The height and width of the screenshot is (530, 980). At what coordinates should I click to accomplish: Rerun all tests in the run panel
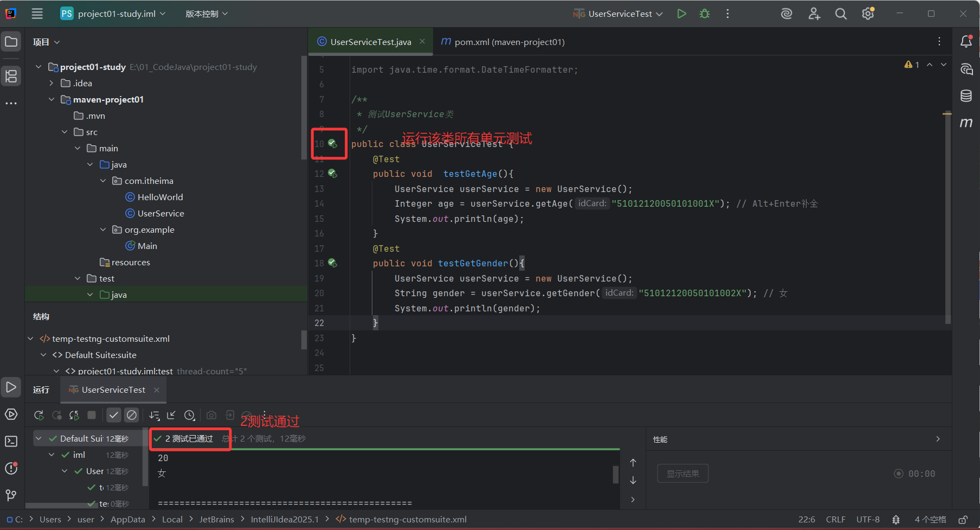[38, 415]
